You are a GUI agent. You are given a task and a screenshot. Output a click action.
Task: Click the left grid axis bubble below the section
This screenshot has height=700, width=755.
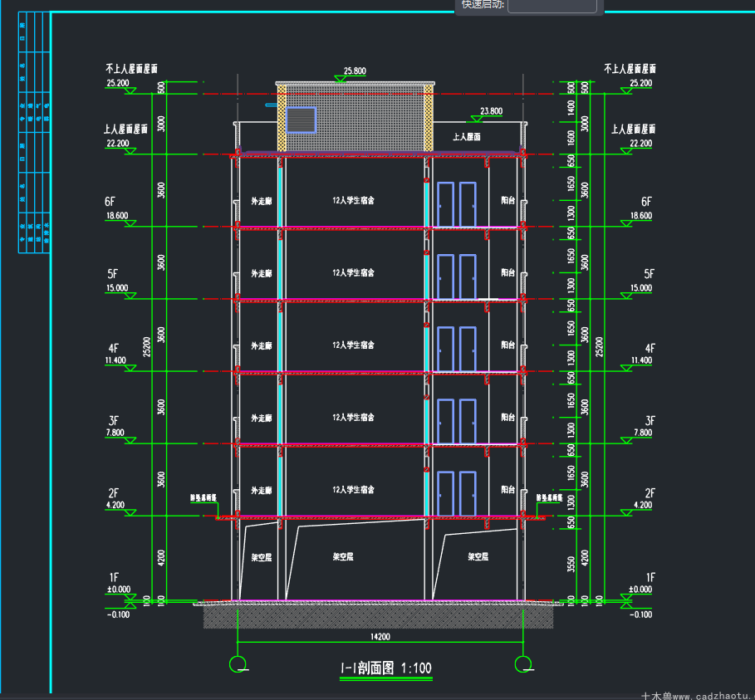[238, 664]
